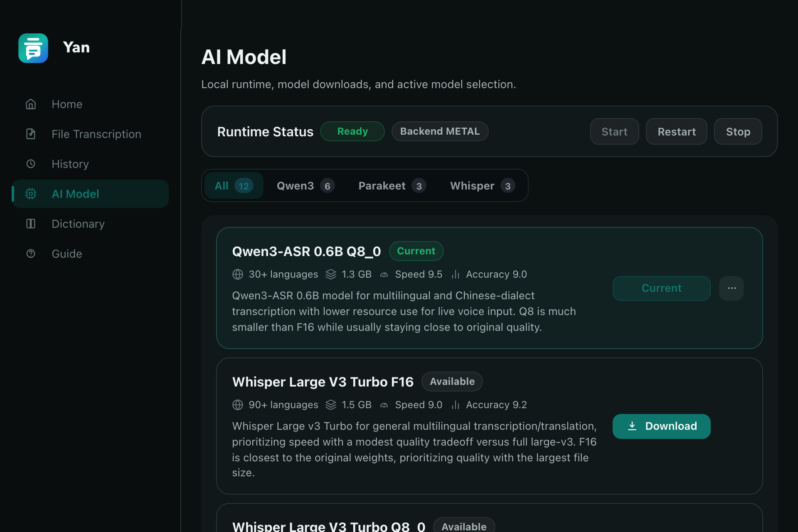Click the download arrow icon on Download button
The height and width of the screenshot is (532, 798).
632,426
